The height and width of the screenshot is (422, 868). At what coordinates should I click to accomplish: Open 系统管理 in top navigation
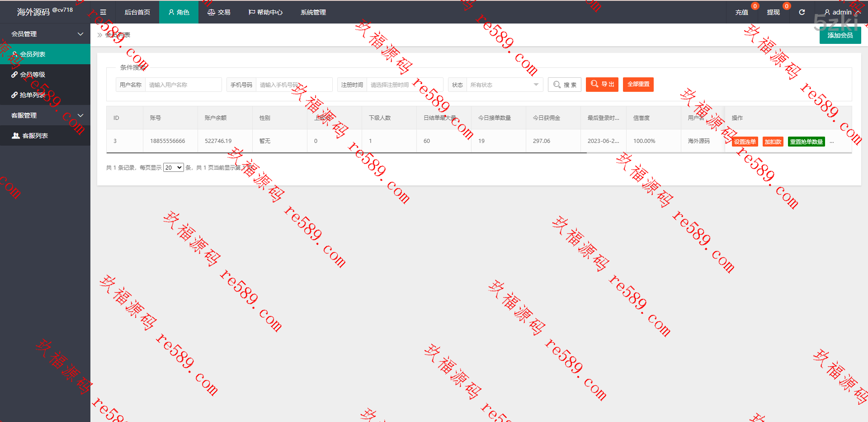coord(313,12)
